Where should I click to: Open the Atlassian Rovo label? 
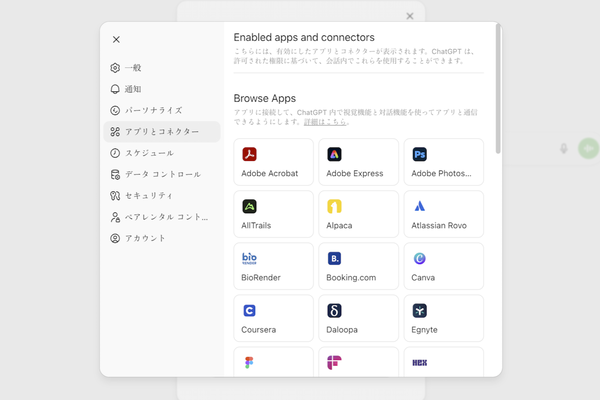[x=439, y=225]
